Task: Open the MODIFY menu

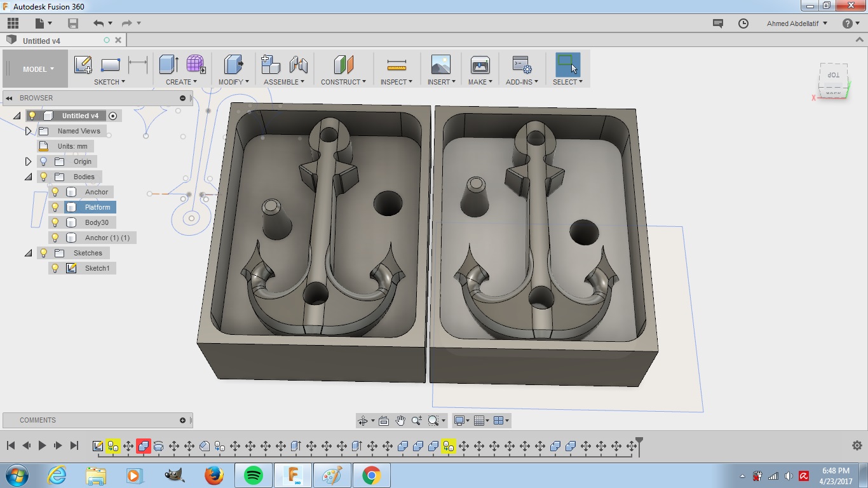Action: pos(233,82)
